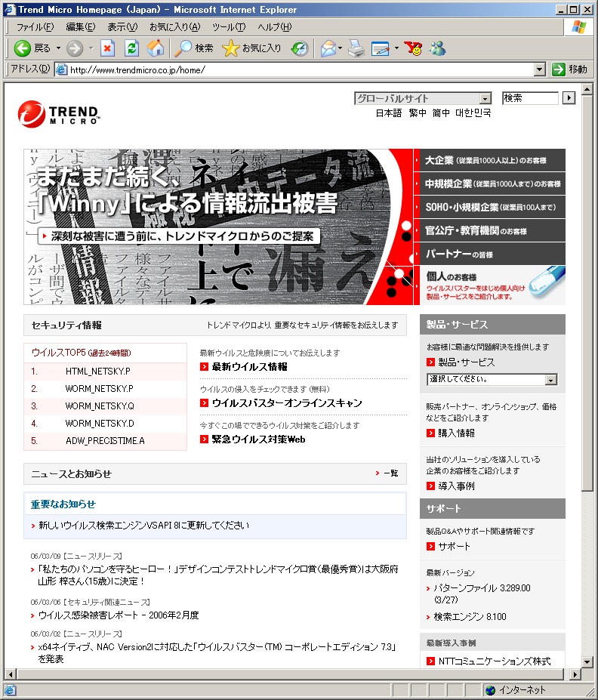Click the IE icon in status bar
Screen dimensions: 598x700
click(x=10, y=690)
